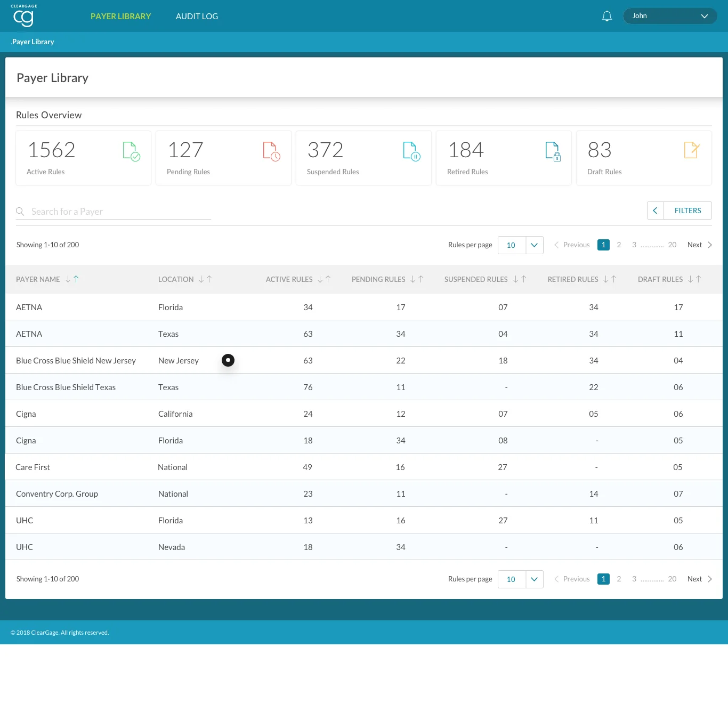Click the ClearGage logo
Image resolution: width=728 pixels, height=704 pixels.
[23, 16]
